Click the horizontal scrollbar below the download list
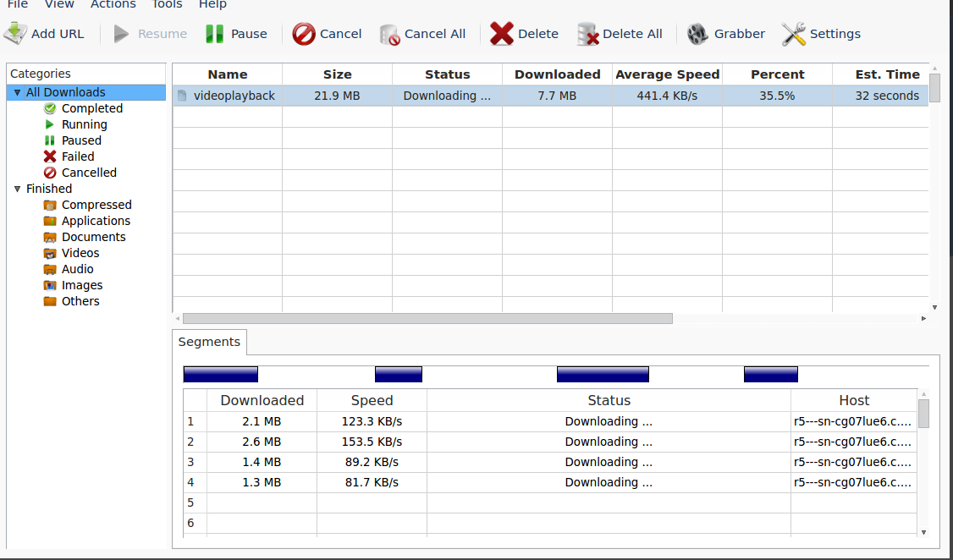The height and width of the screenshot is (560, 953). 423,318
